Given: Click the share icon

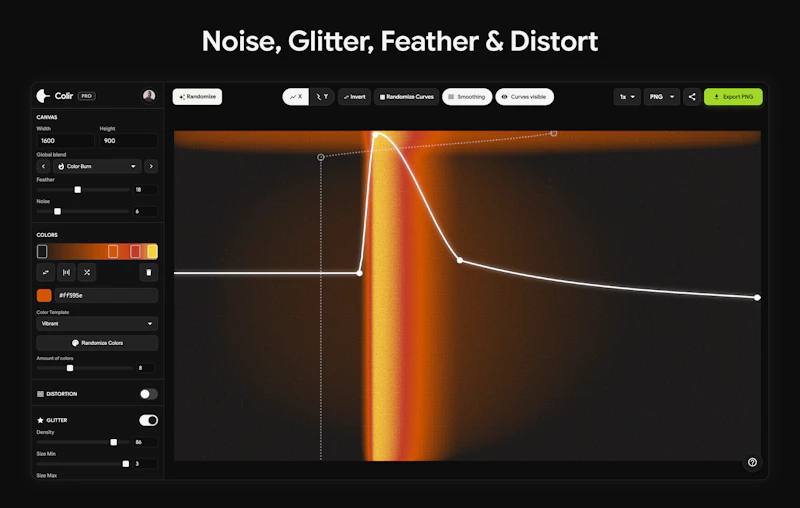Looking at the screenshot, I should tap(692, 97).
